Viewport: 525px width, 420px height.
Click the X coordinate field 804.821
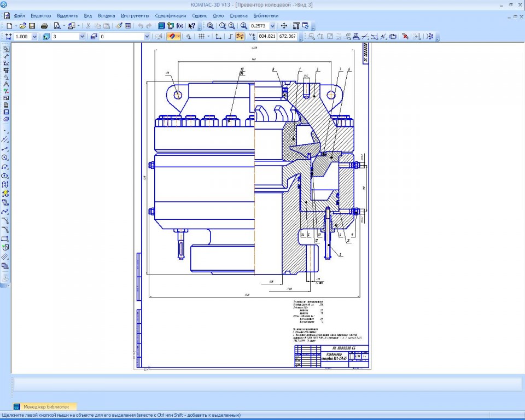(x=267, y=37)
